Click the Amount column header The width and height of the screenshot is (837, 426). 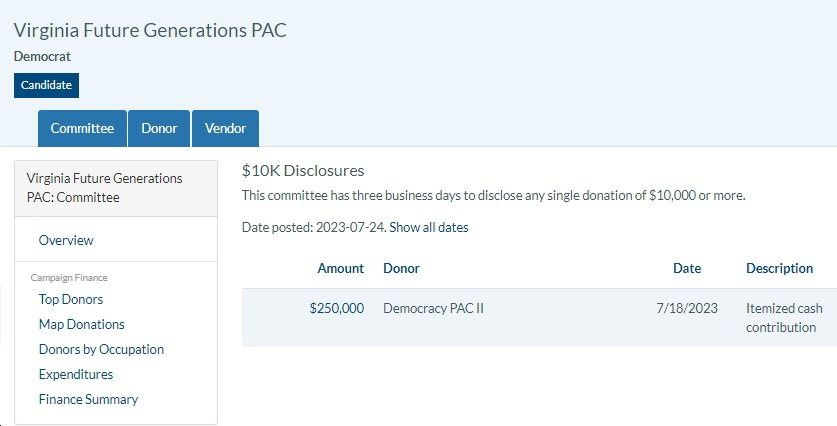pyautogui.click(x=341, y=268)
